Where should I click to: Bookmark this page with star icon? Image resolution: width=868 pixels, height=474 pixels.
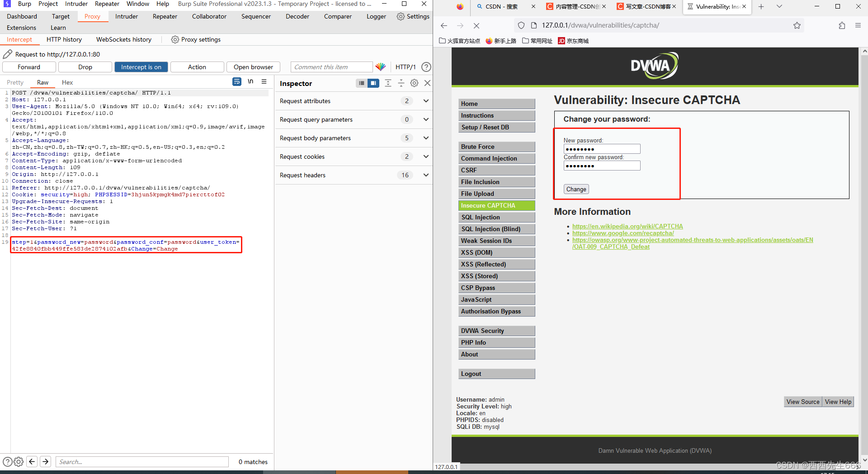point(797,26)
